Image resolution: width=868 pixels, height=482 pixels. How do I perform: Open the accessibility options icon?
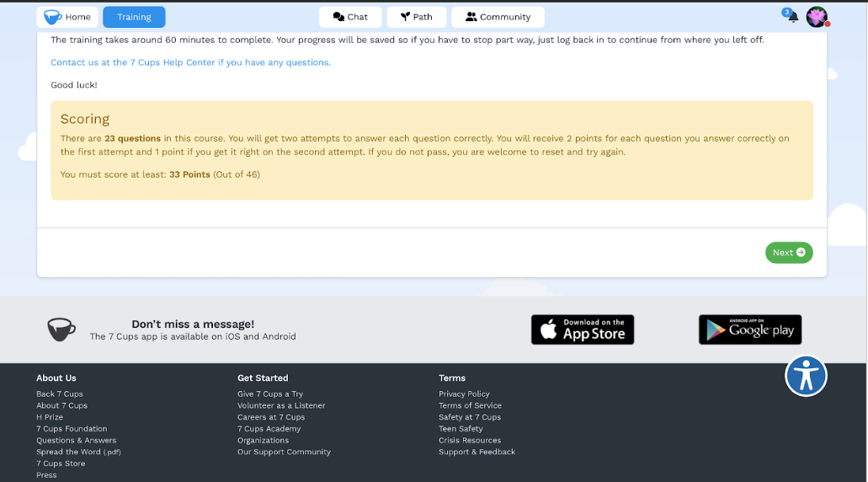806,376
